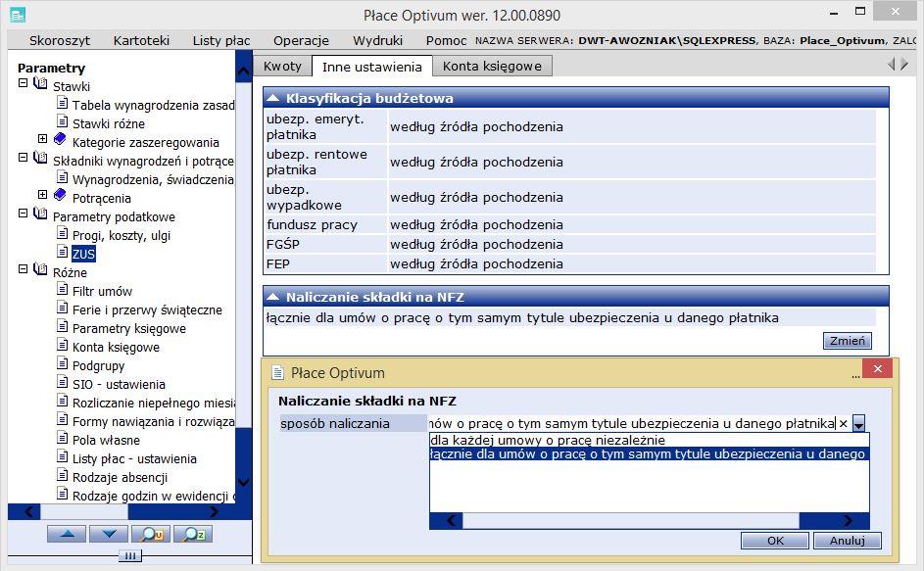Collapse the Stawki tree node

(23, 83)
